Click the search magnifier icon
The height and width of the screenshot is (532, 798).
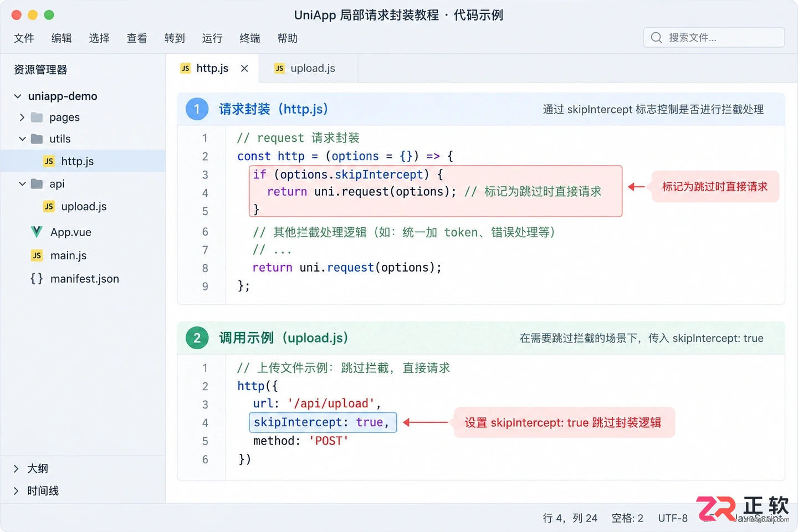coord(657,38)
